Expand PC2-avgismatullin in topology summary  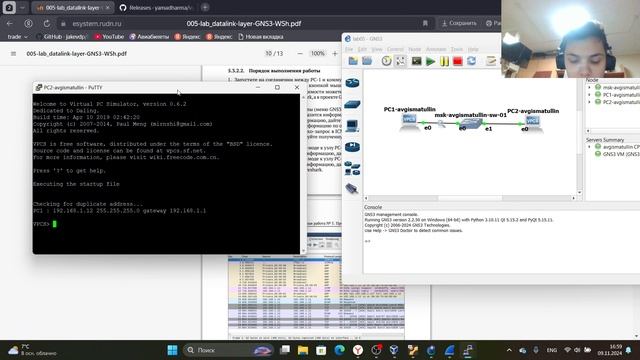point(589,102)
